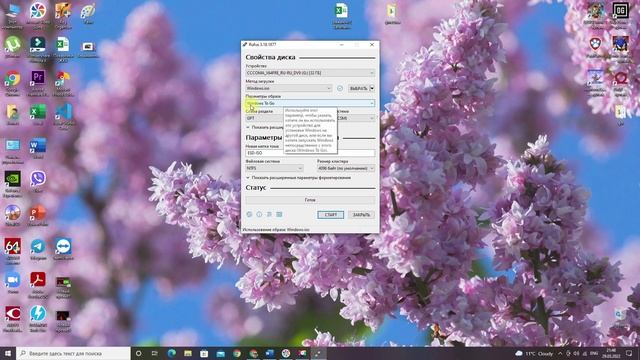Launch Telegram desktop icon

(38, 246)
